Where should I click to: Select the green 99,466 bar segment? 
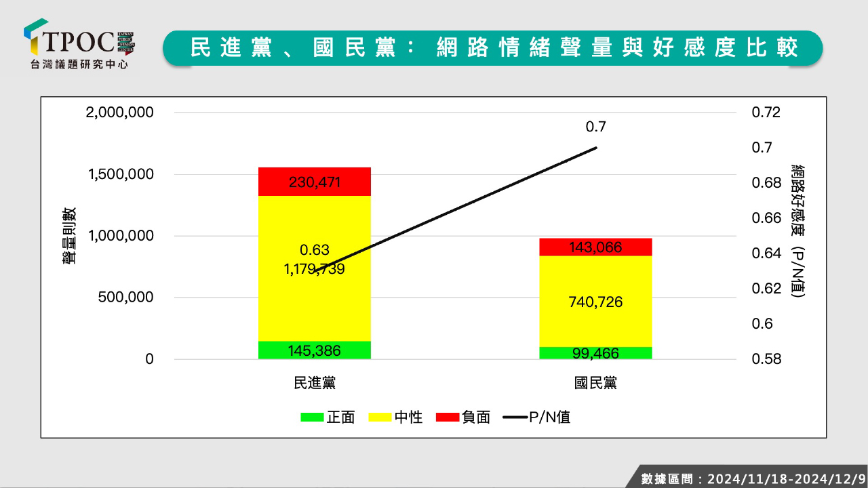tap(595, 353)
